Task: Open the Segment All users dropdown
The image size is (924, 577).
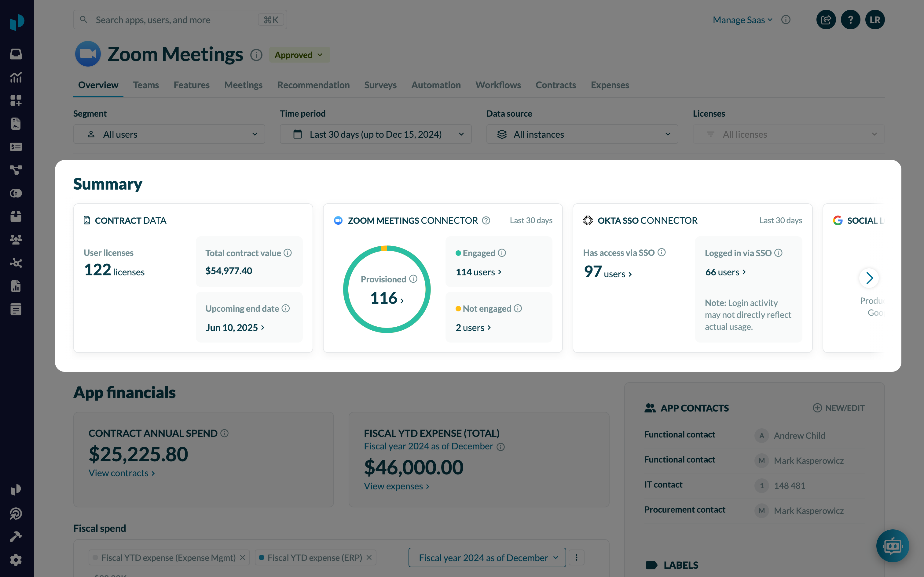Action: click(x=169, y=134)
